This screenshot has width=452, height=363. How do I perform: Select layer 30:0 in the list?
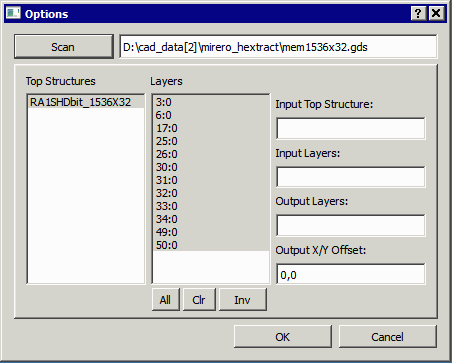pyautogui.click(x=211, y=167)
